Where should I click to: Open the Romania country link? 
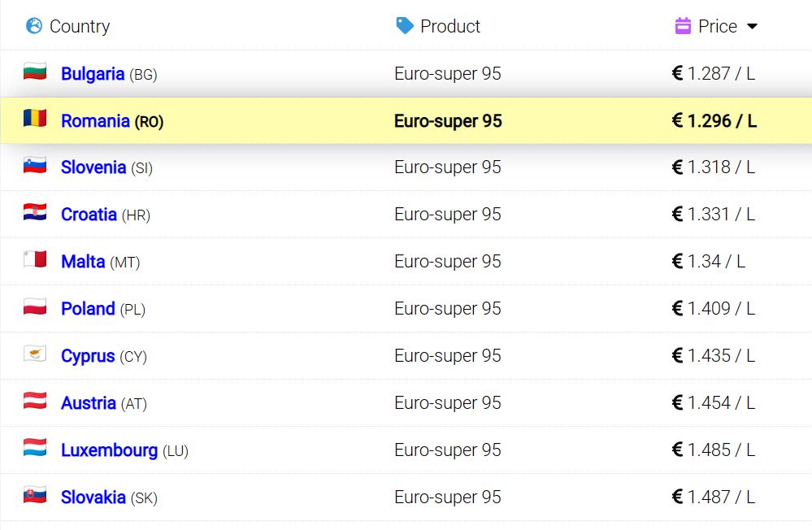pyautogui.click(x=95, y=121)
